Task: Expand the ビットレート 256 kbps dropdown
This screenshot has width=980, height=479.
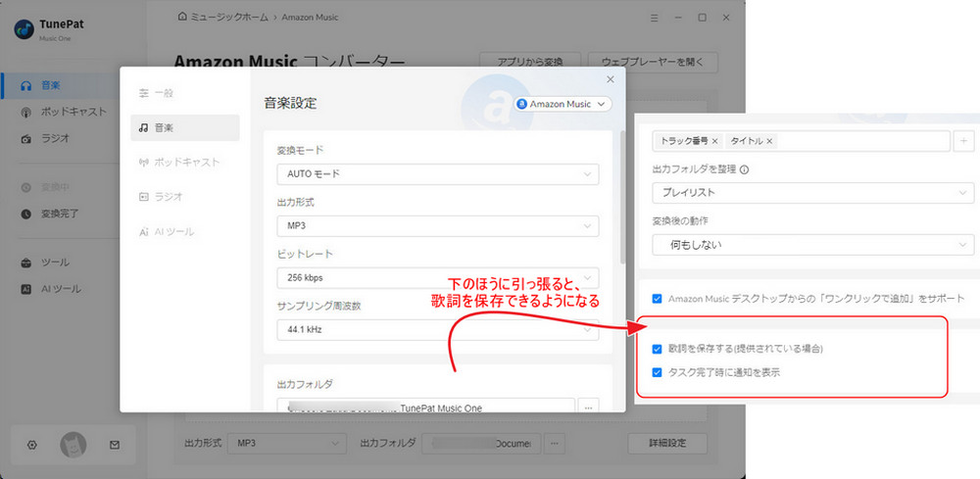Action: coord(437,278)
